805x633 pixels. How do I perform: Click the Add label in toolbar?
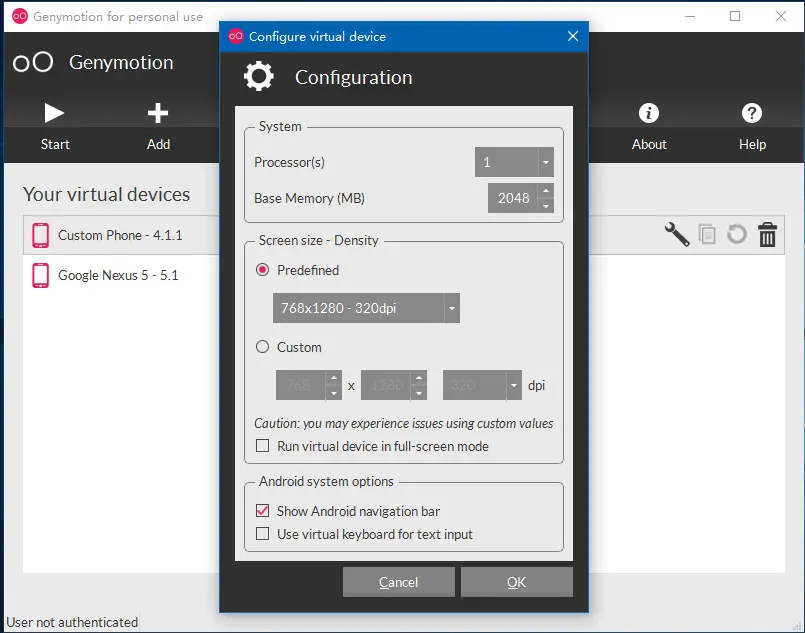point(158,144)
